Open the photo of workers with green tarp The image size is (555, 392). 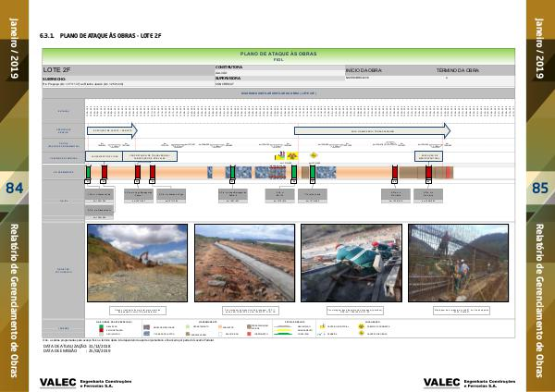tap(351, 251)
